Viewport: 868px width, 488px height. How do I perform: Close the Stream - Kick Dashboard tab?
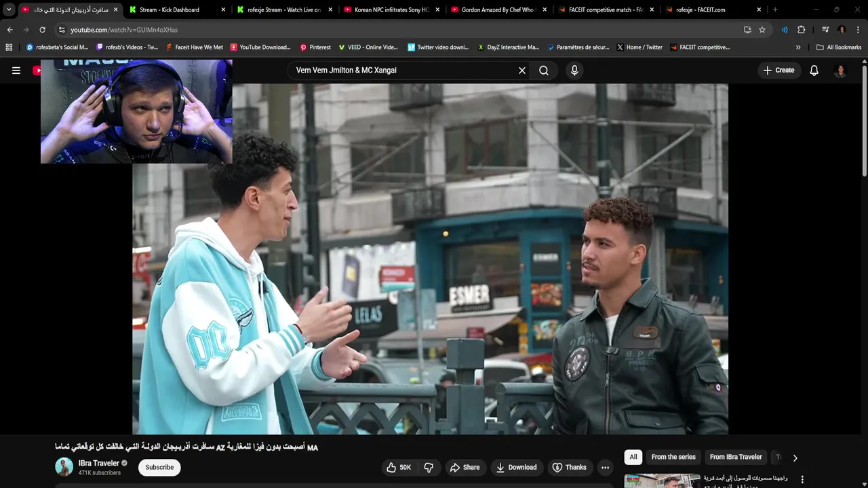point(223,9)
